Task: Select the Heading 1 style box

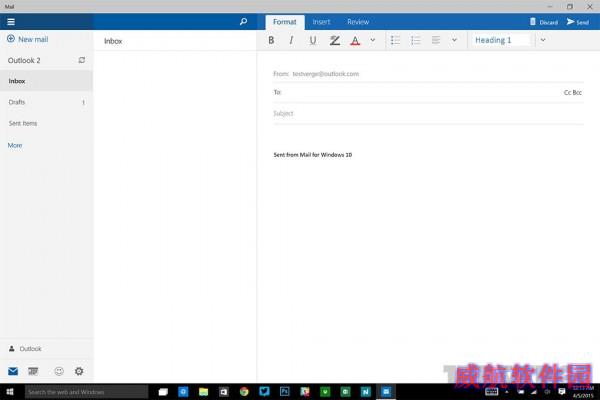Action: [x=501, y=40]
